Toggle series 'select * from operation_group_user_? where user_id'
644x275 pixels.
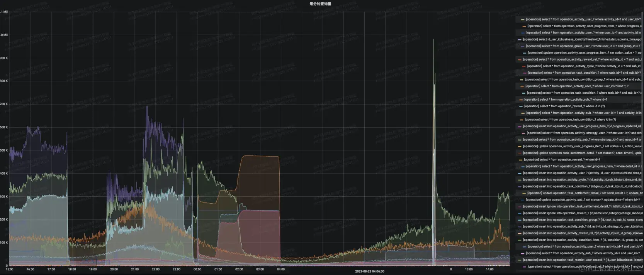[x=583, y=46]
